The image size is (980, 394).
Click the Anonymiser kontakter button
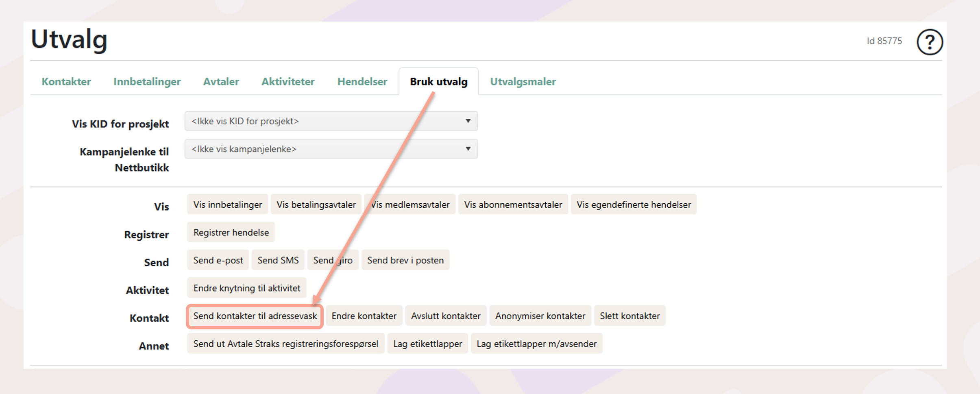(540, 316)
